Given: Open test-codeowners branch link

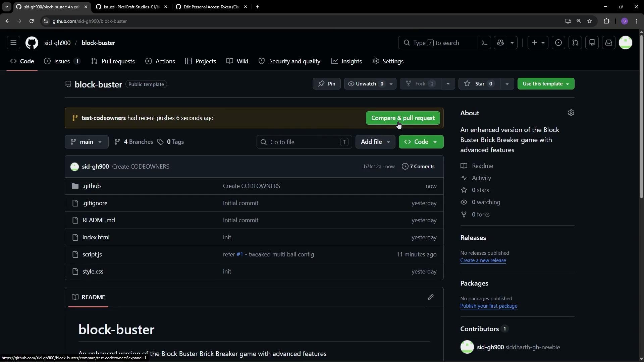Looking at the screenshot, I should (104, 118).
